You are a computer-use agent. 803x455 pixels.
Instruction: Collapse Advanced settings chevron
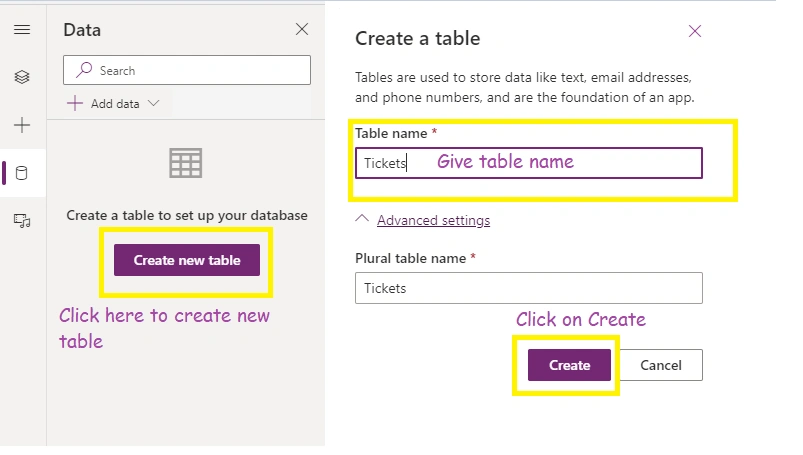362,219
